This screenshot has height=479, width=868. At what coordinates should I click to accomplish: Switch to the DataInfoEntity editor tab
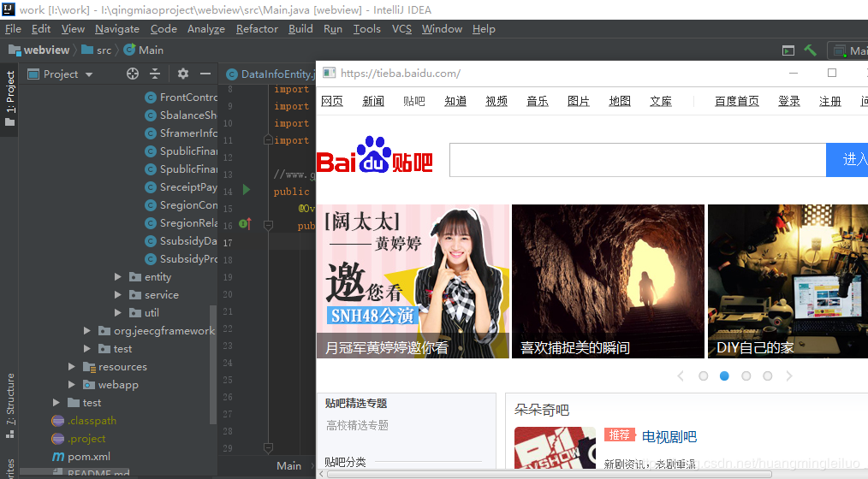(271, 74)
